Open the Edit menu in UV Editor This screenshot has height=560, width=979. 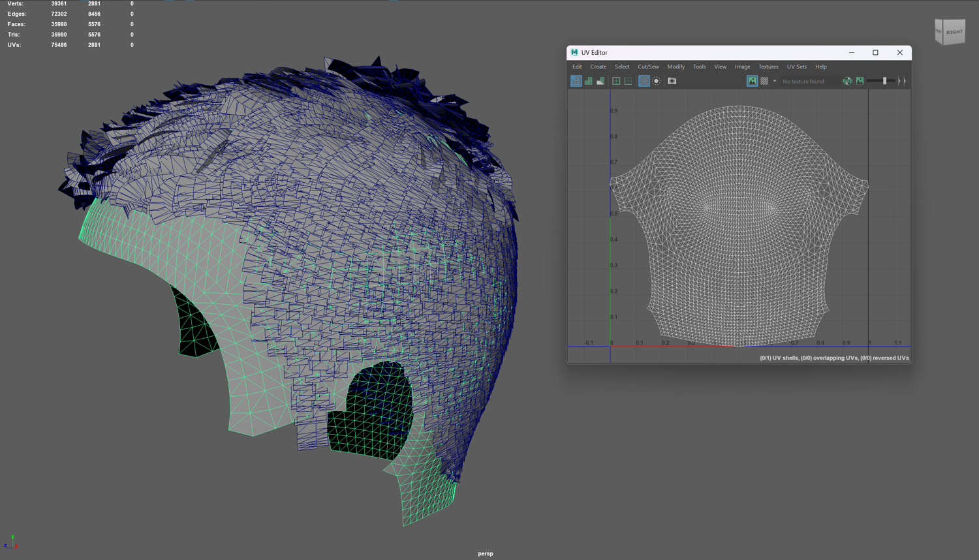577,67
